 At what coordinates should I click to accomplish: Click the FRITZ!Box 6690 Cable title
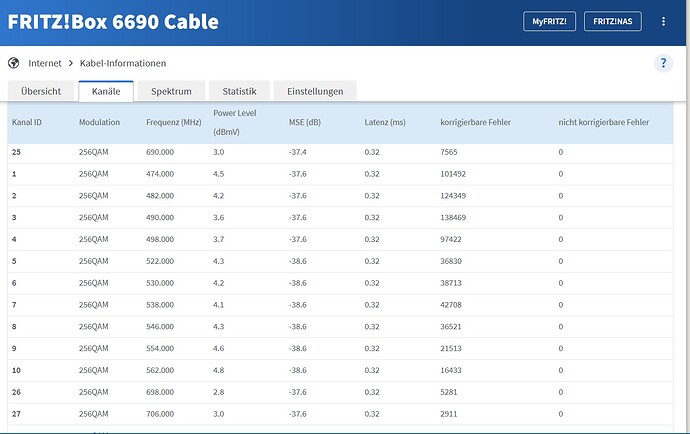(x=113, y=22)
